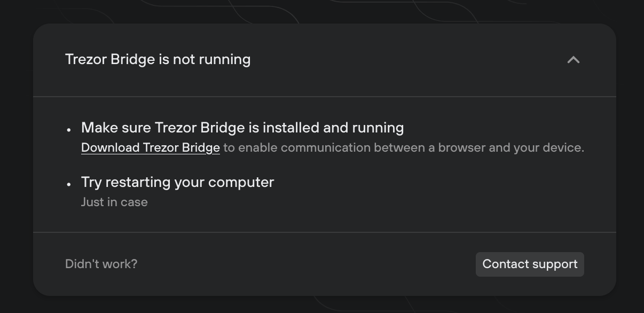Viewport: 644px width, 313px height.
Task: Click the first bullet point marker
Action: click(x=68, y=130)
